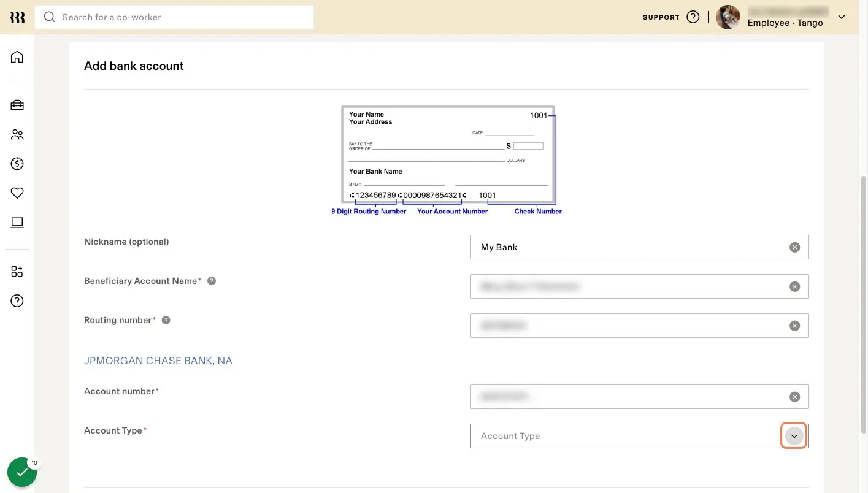Click the Add bank account heading
Image resolution: width=868 pixels, height=493 pixels.
tap(134, 66)
